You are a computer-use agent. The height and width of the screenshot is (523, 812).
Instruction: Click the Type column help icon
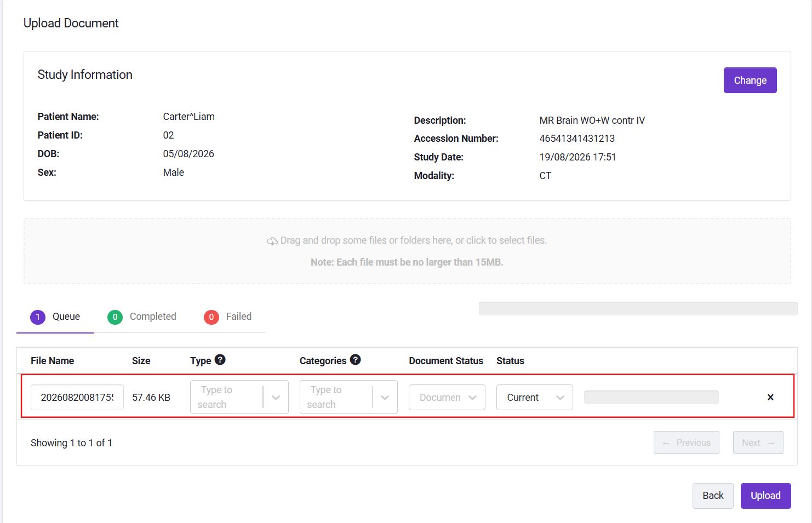click(x=220, y=360)
